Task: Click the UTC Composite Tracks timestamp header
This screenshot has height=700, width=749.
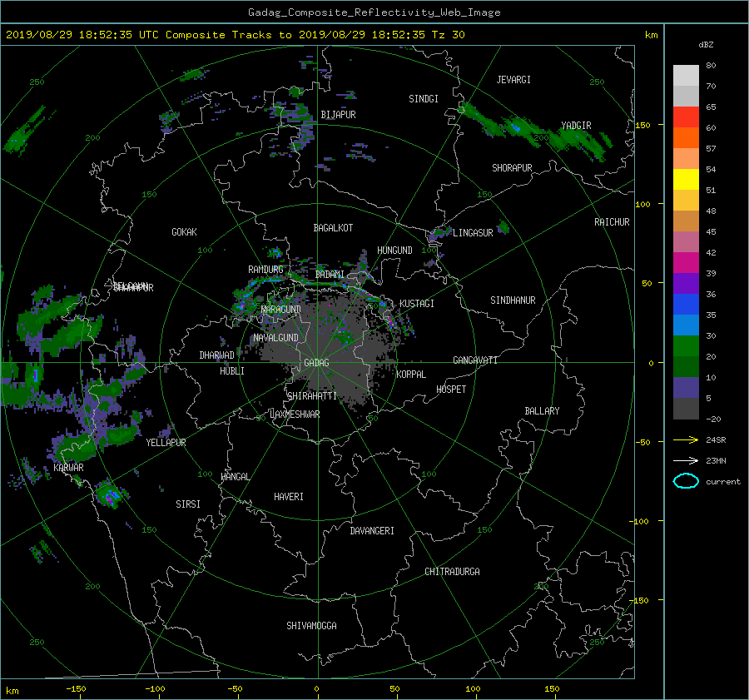Action: pyautogui.click(x=235, y=35)
